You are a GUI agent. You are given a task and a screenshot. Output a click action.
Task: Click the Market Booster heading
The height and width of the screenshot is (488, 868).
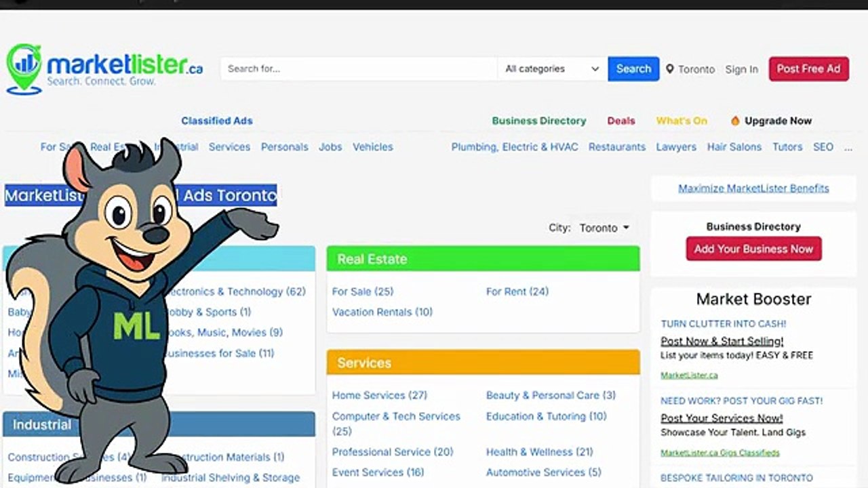[753, 299]
